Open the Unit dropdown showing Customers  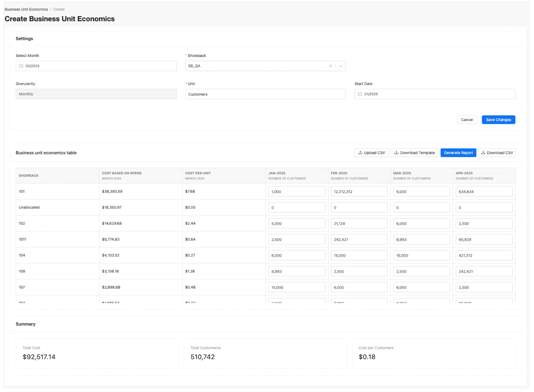tap(265, 94)
